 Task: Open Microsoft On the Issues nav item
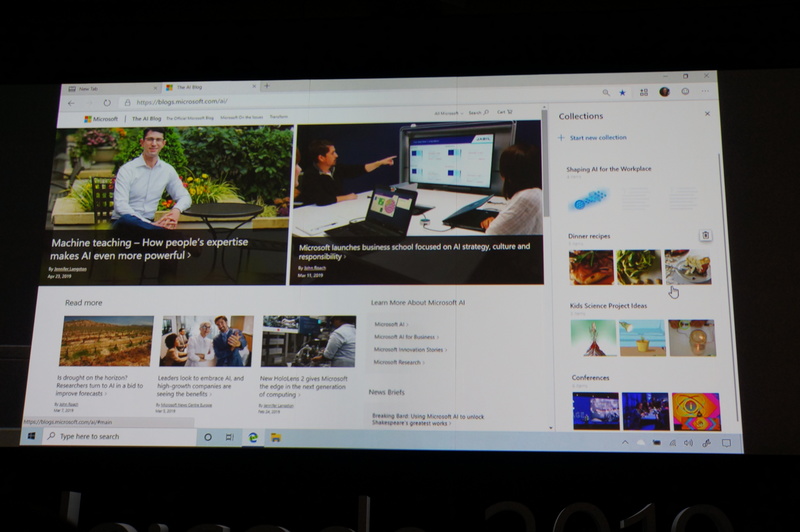click(242, 117)
